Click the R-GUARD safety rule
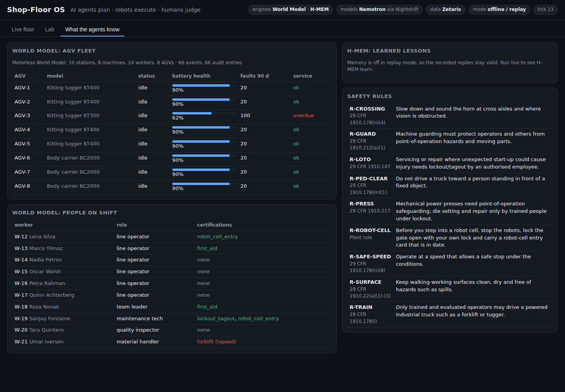Image resolution: width=565 pixels, height=392 pixels. coord(450,141)
